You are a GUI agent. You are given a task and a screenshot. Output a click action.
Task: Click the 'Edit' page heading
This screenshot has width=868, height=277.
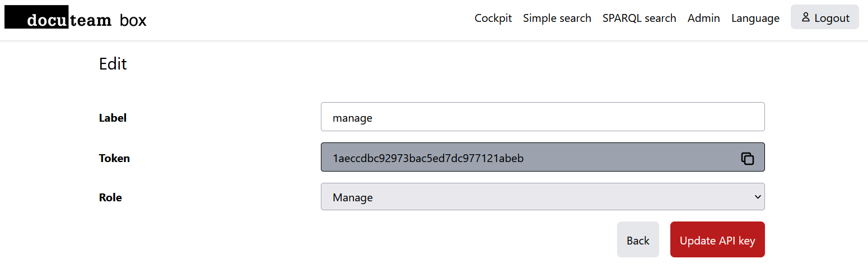coord(113,63)
